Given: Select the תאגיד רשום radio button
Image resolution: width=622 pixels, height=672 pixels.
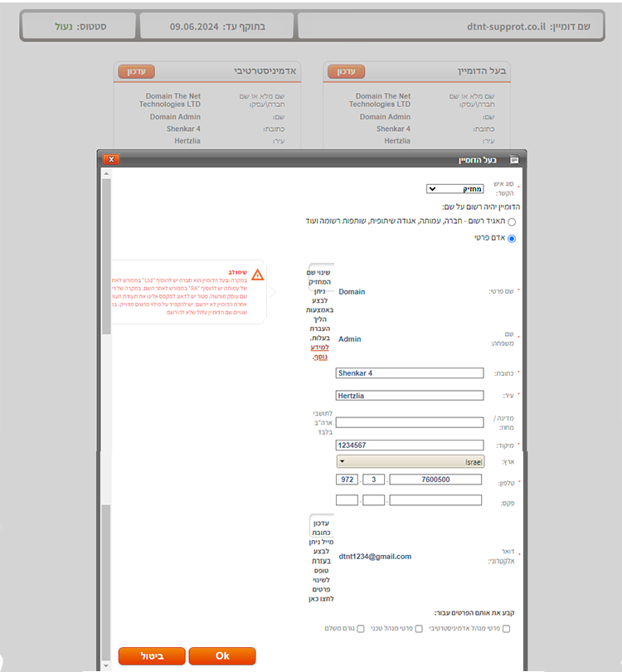Looking at the screenshot, I should [511, 222].
